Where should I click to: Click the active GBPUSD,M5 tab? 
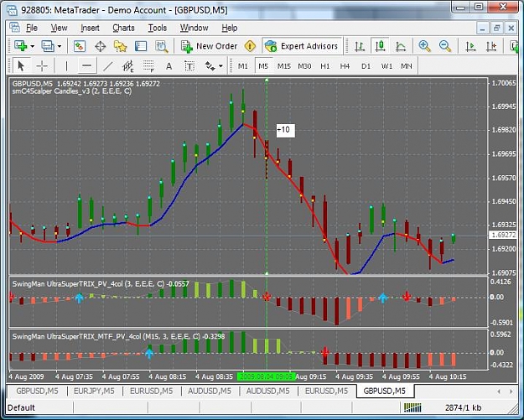point(385,391)
